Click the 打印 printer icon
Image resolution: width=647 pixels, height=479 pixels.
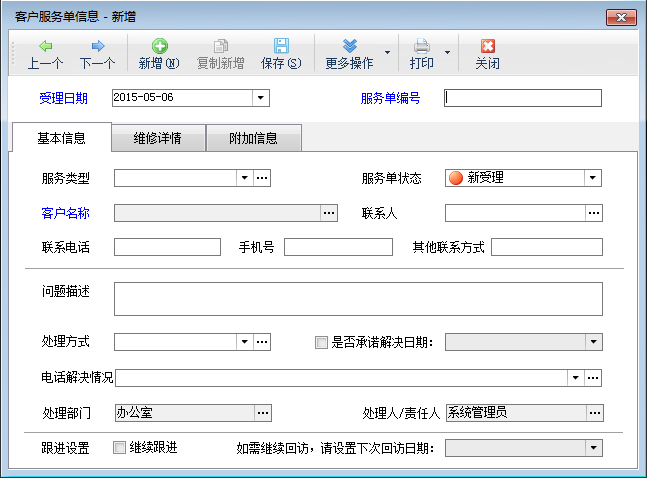tap(422, 46)
